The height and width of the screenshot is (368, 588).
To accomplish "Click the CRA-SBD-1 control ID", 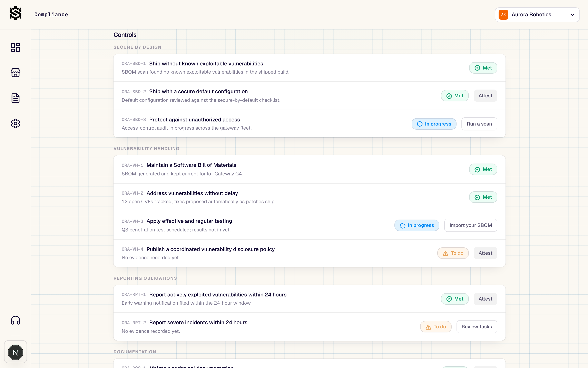I will (134, 64).
